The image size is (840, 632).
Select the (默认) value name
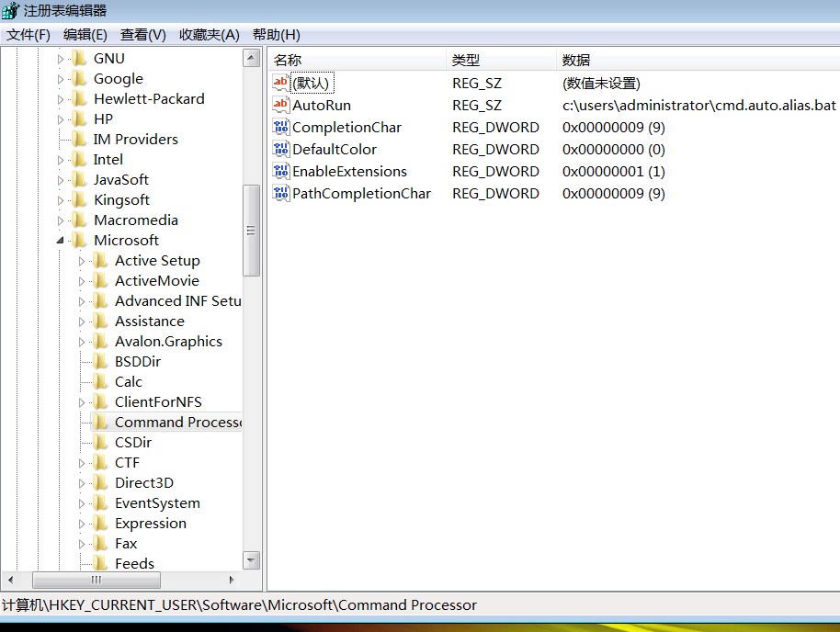tap(311, 83)
